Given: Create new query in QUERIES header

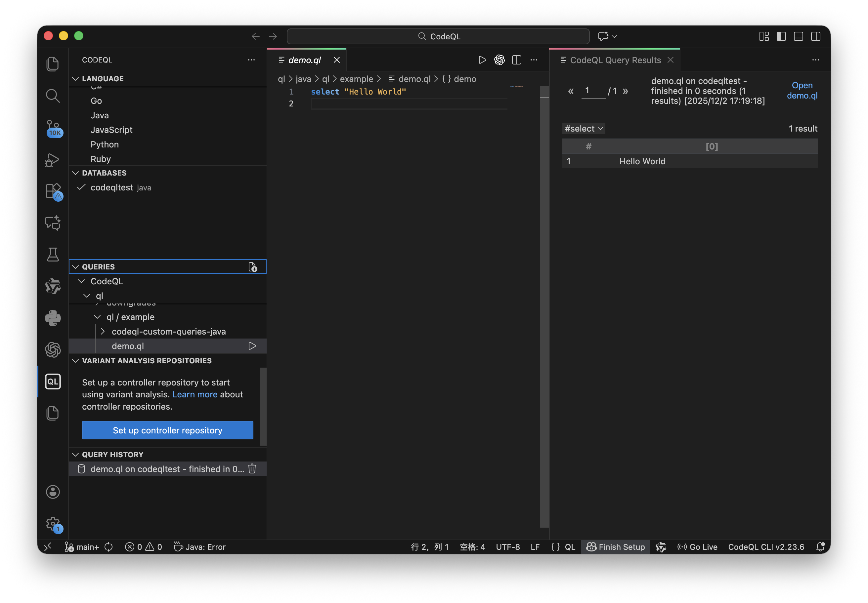Looking at the screenshot, I should click(x=252, y=267).
